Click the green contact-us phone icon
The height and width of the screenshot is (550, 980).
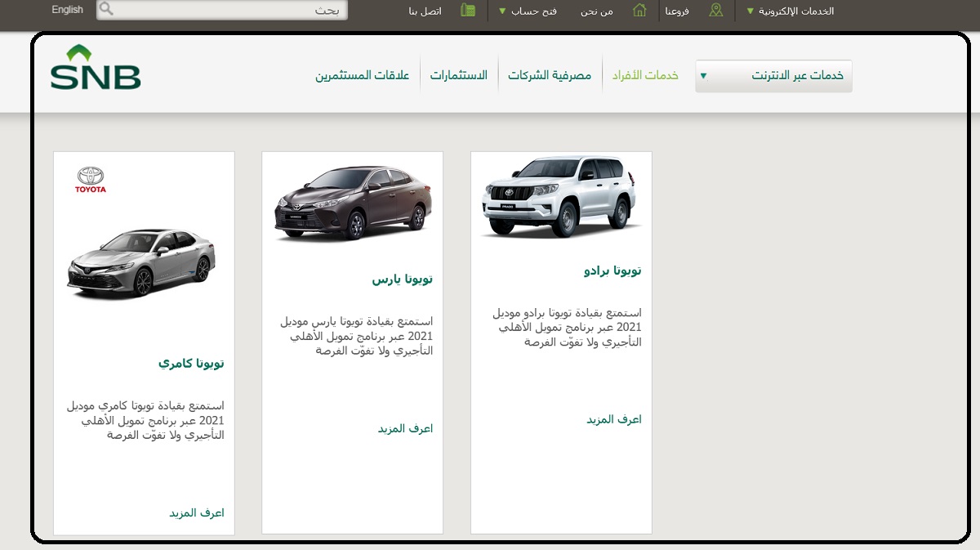[x=468, y=11]
